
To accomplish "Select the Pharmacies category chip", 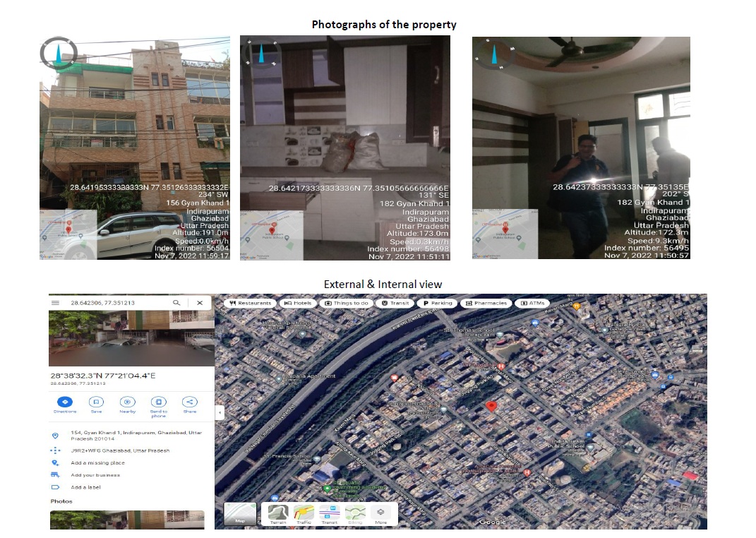I will tap(486, 303).
